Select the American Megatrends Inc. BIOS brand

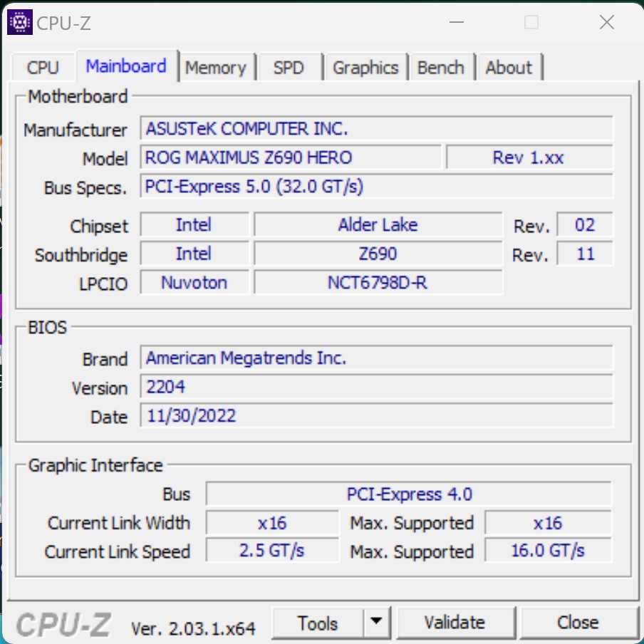point(377,358)
